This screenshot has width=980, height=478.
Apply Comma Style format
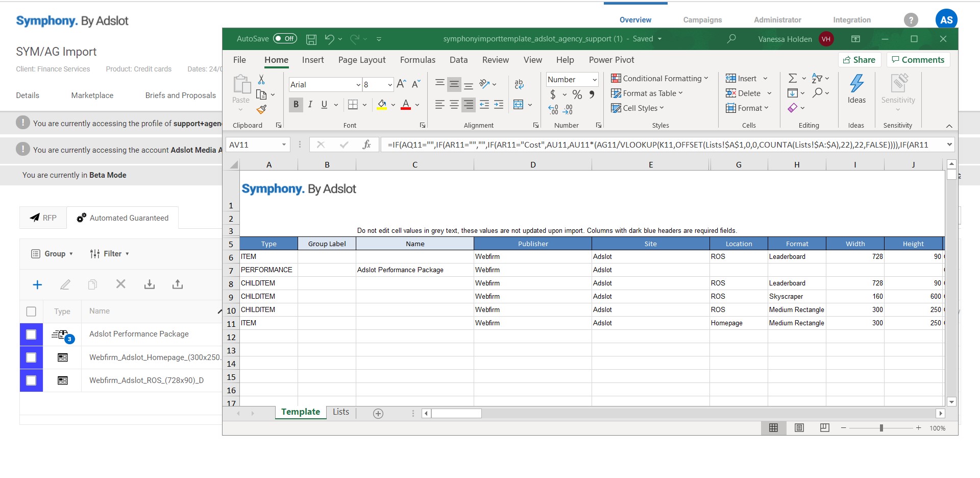coord(592,94)
